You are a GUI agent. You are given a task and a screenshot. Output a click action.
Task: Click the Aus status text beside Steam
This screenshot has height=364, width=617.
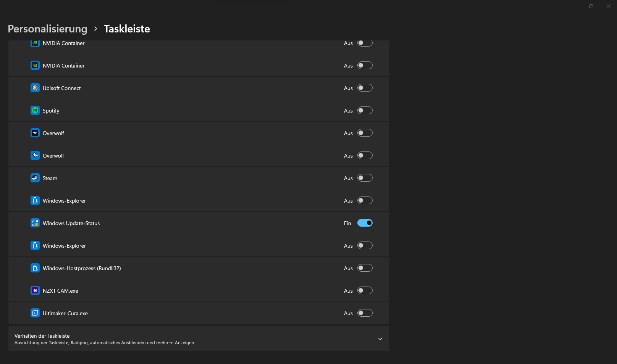[x=348, y=178]
